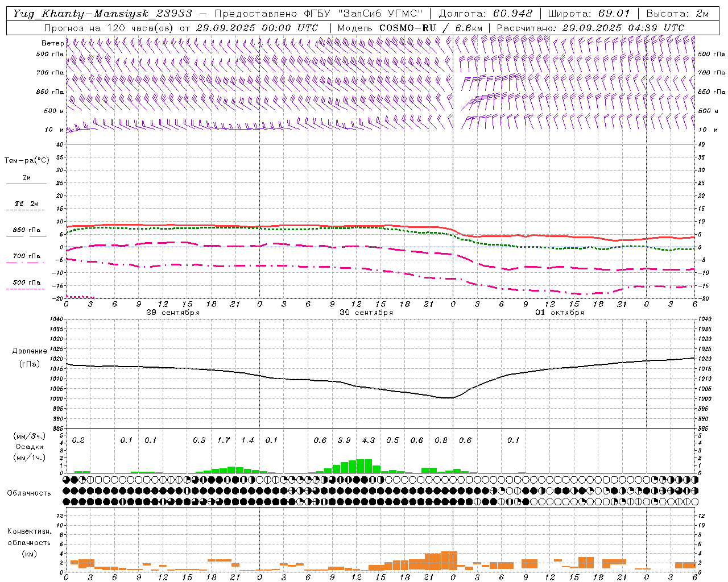This screenshot has width=728, height=582.
Task: Click the 3-hour precipitation value 1.4
Action: click(247, 440)
